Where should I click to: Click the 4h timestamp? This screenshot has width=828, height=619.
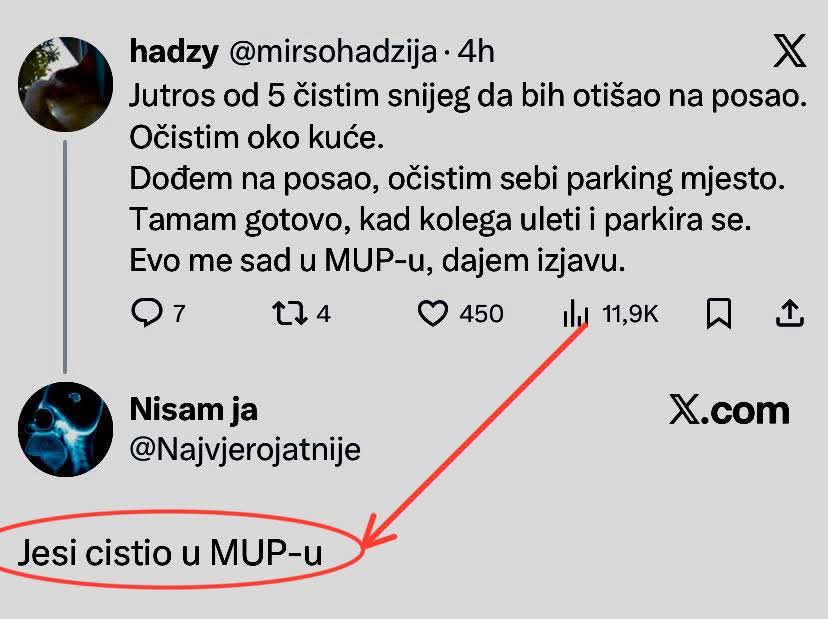click(476, 52)
